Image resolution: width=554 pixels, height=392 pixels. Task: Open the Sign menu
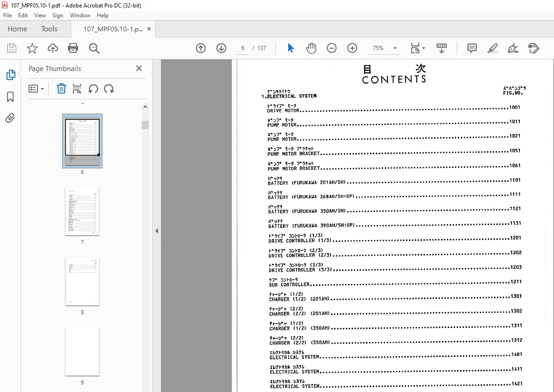(58, 15)
